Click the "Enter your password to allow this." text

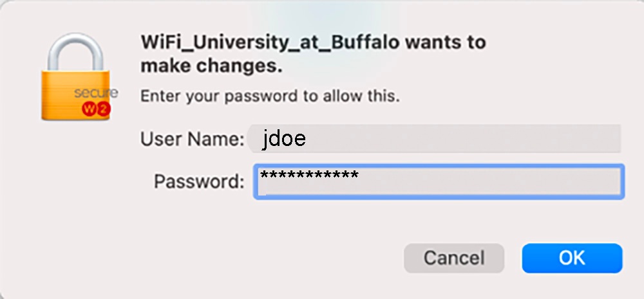pyautogui.click(x=270, y=97)
